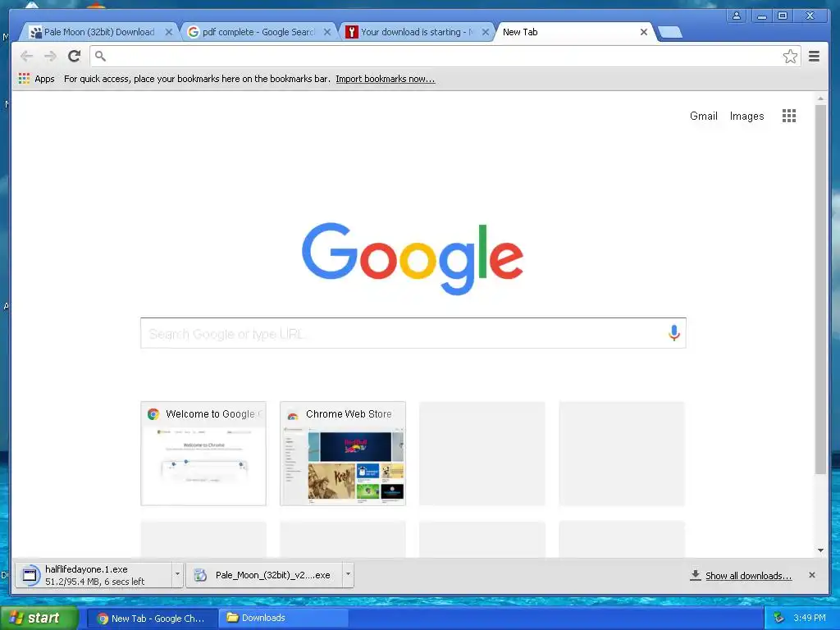Screen dimensions: 840x630
Task: Close the pdf complete Google Search tab
Action: (327, 32)
